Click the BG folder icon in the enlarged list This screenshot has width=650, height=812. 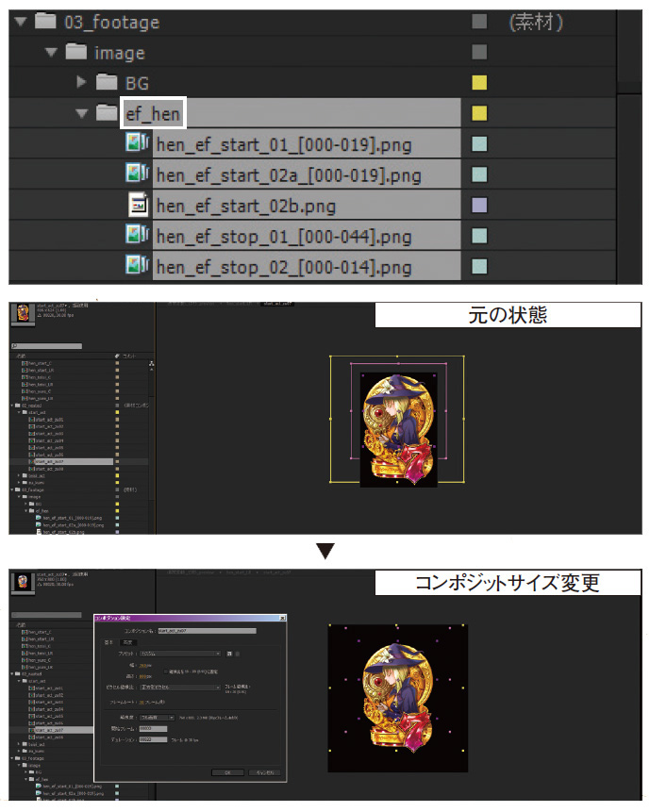107,82
